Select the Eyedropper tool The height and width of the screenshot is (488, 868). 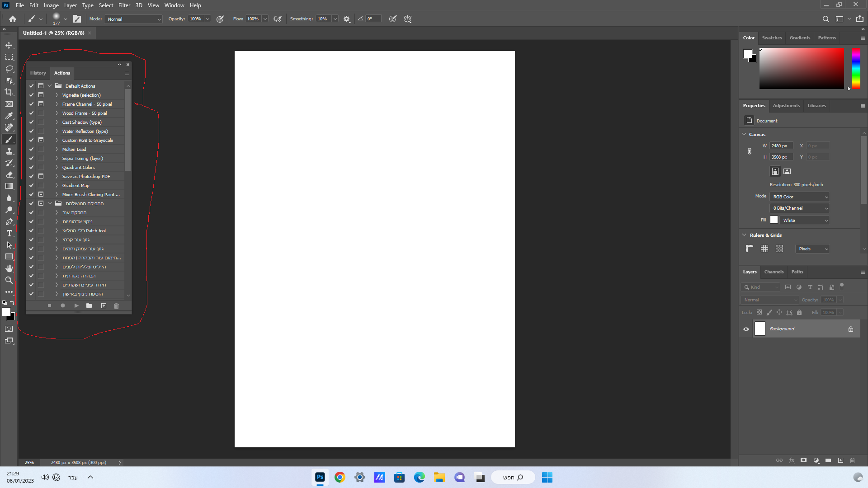(9, 116)
